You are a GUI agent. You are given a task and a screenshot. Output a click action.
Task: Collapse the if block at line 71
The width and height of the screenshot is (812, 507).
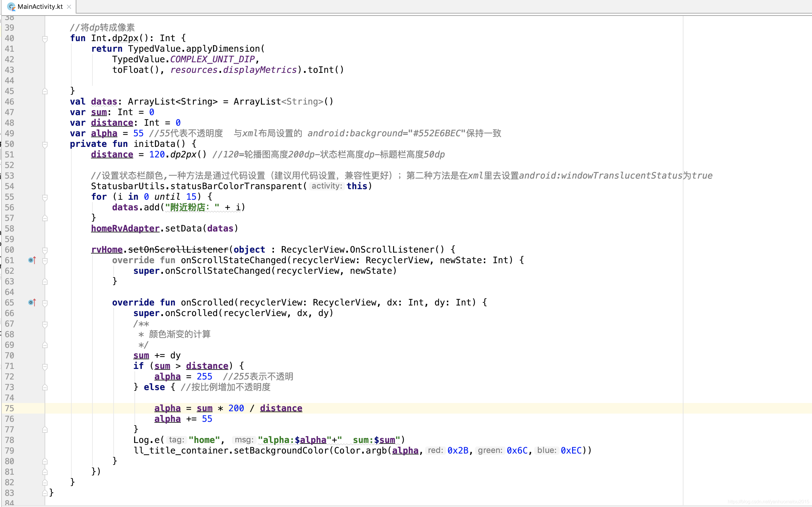45,367
